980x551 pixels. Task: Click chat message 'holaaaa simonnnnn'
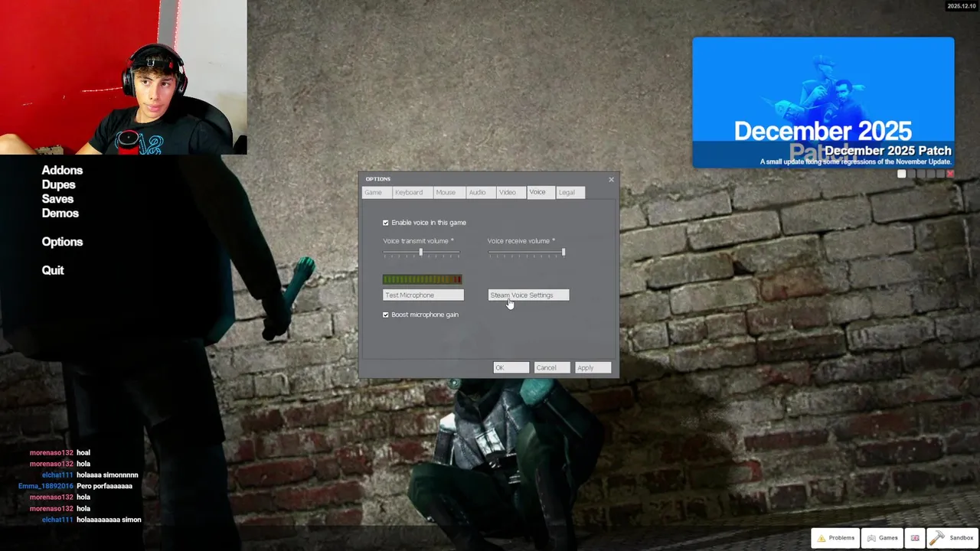107,475
